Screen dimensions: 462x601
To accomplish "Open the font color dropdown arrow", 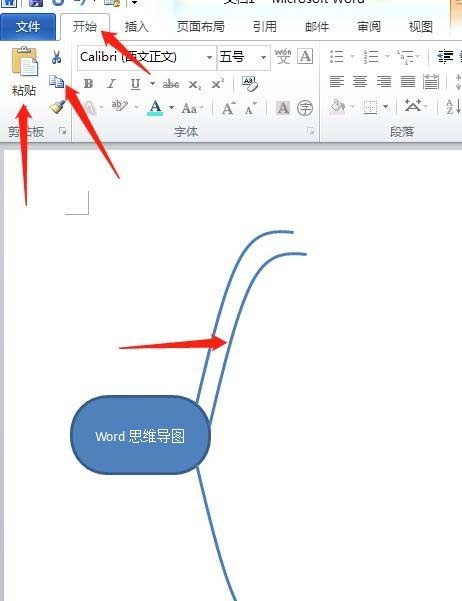I will coord(171,108).
